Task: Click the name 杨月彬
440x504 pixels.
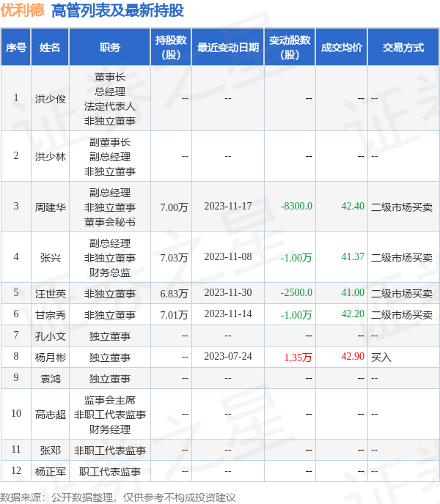Action: 51,357
